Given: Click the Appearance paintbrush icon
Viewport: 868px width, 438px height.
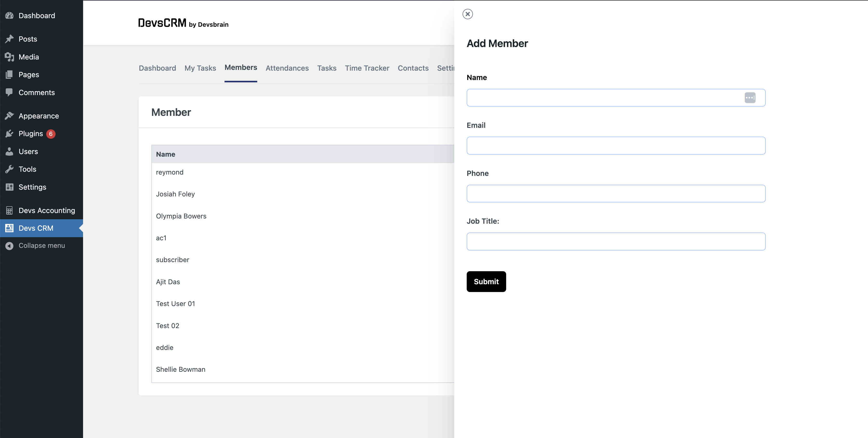Looking at the screenshot, I should (9, 116).
